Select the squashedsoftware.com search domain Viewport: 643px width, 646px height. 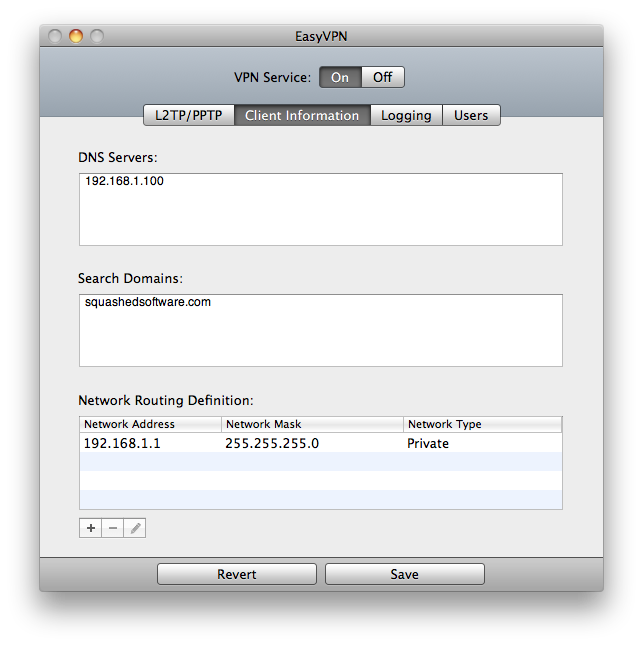click(148, 302)
